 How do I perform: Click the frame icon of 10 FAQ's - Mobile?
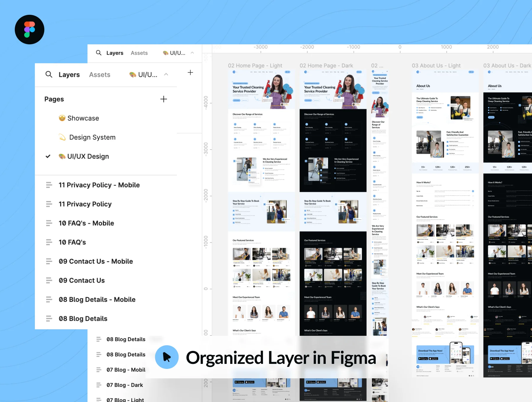[x=49, y=223]
